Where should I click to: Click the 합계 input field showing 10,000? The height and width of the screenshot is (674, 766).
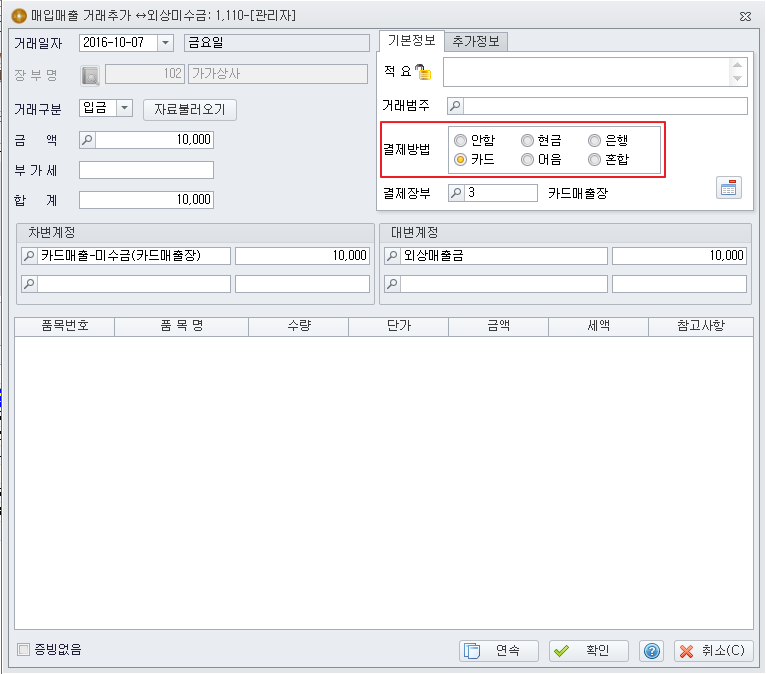point(147,200)
